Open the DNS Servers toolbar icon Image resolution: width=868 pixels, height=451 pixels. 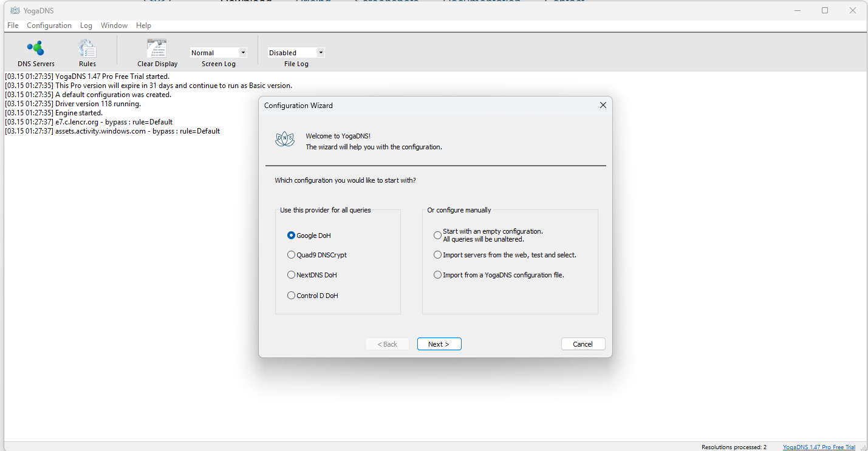[x=36, y=53]
